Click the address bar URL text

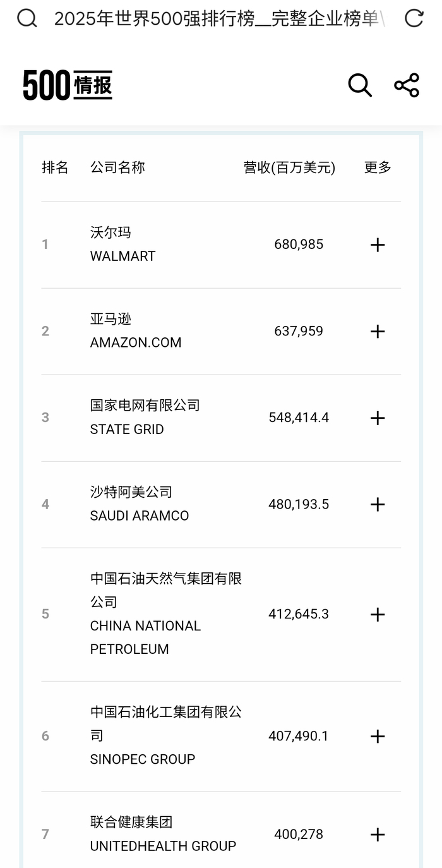coord(218,18)
